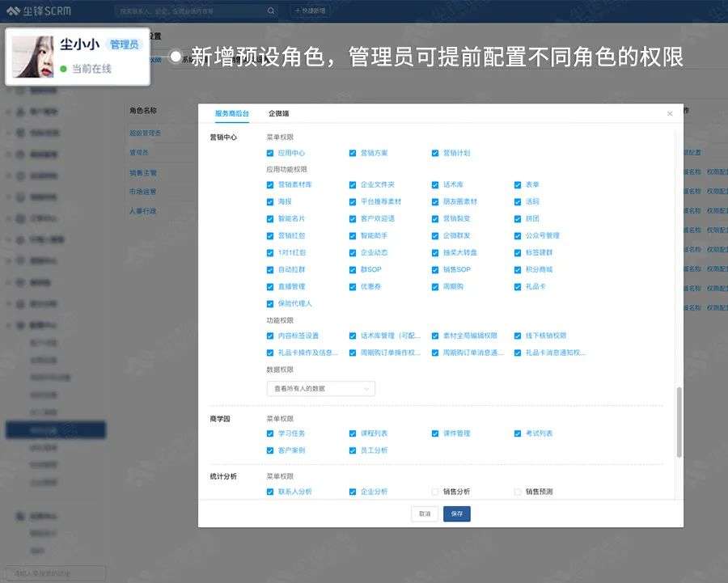Image resolution: width=728 pixels, height=583 pixels.
Task: Toggle the 客户案例 checkbox
Action: (270, 450)
